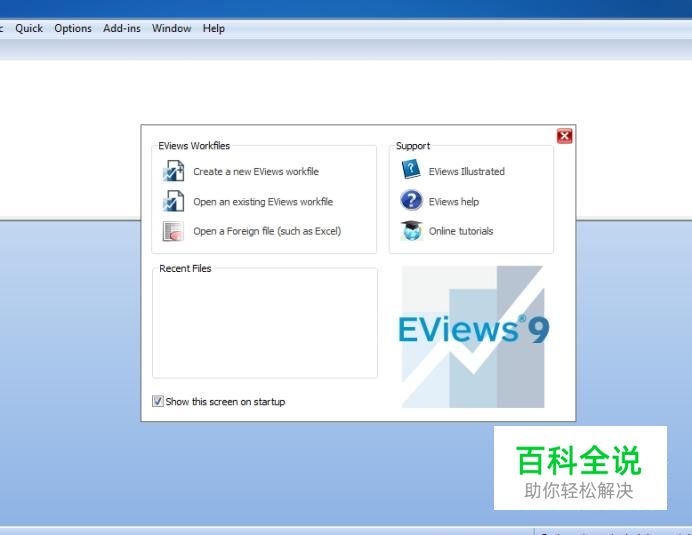
Task: Click the graduation cap tutorials icon
Action: click(411, 230)
